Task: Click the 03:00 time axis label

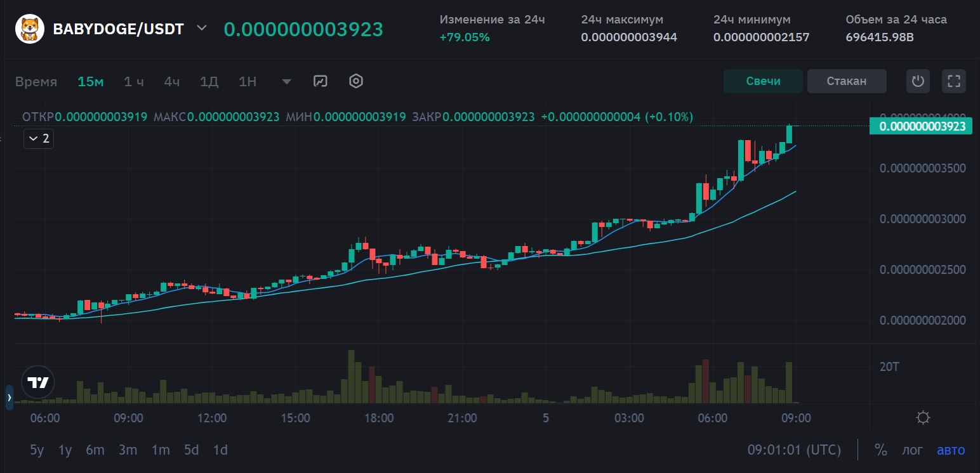Action: point(629,418)
